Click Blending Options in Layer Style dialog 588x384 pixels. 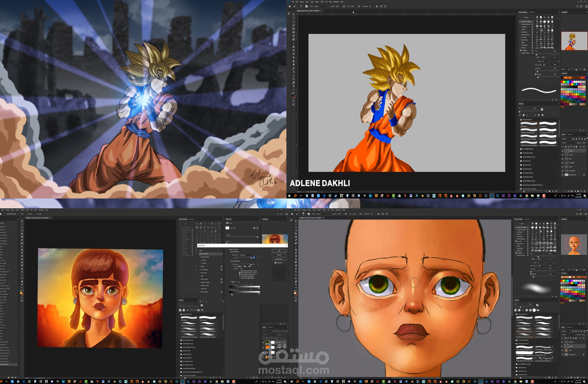tap(211, 254)
